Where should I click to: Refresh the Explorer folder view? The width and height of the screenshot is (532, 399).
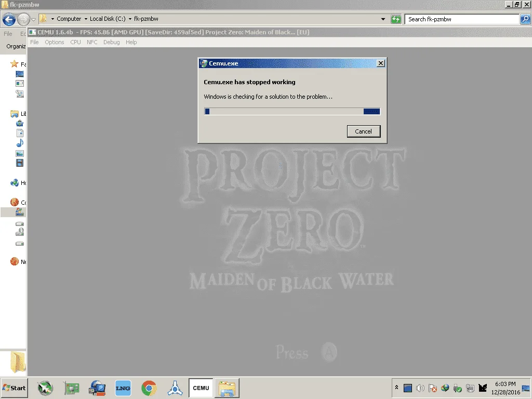click(x=396, y=19)
